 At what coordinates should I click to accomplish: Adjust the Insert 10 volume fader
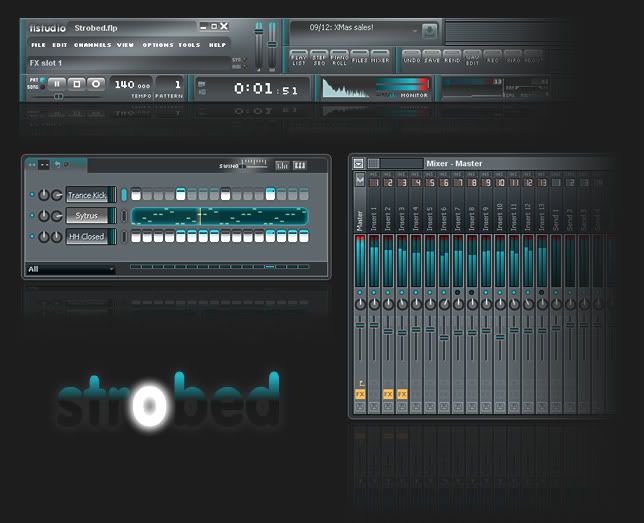click(x=499, y=337)
